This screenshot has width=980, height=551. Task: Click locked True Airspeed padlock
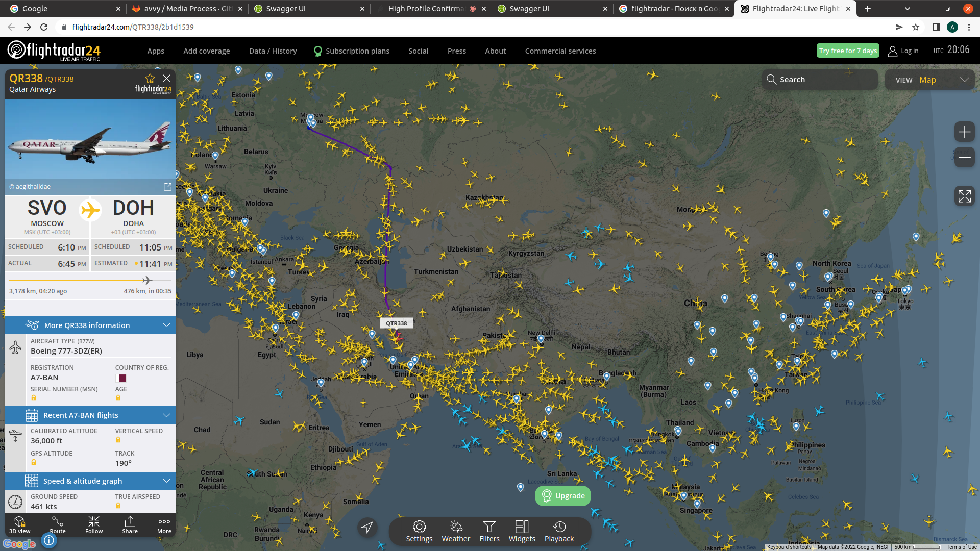point(118,506)
